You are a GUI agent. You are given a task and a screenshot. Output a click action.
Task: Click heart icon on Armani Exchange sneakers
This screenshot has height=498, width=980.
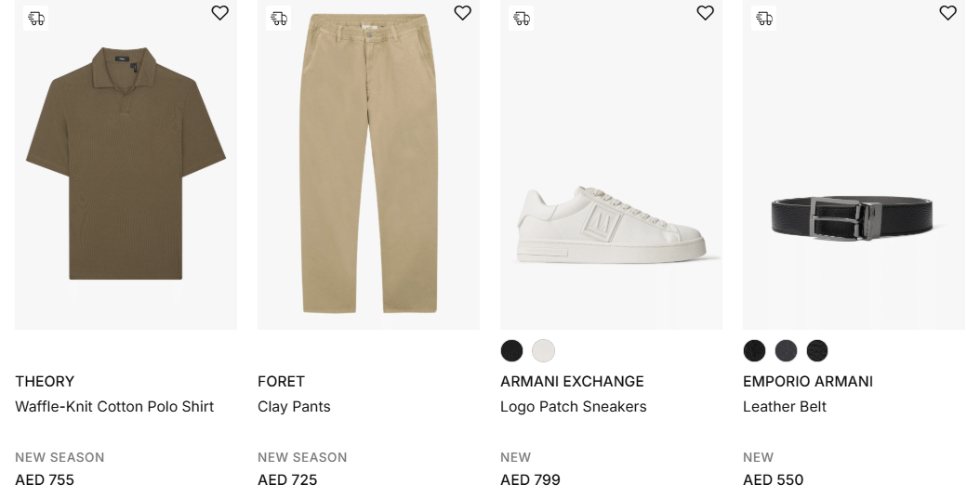pos(705,13)
